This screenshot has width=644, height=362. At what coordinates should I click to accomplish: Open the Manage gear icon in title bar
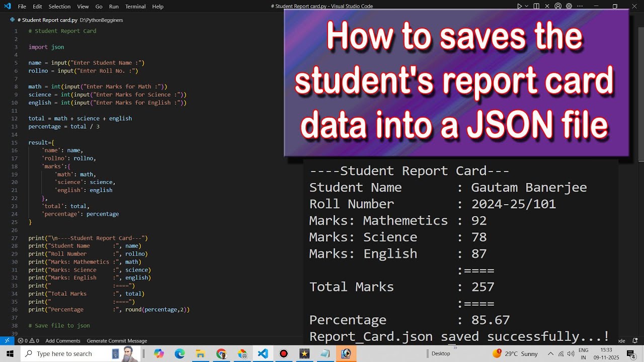569,7
